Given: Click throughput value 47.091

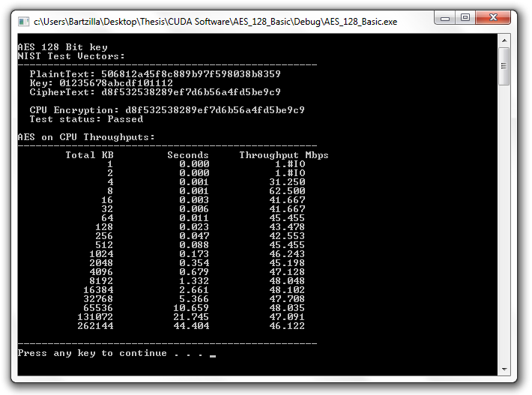Looking at the screenshot, I should pyautogui.click(x=287, y=317).
